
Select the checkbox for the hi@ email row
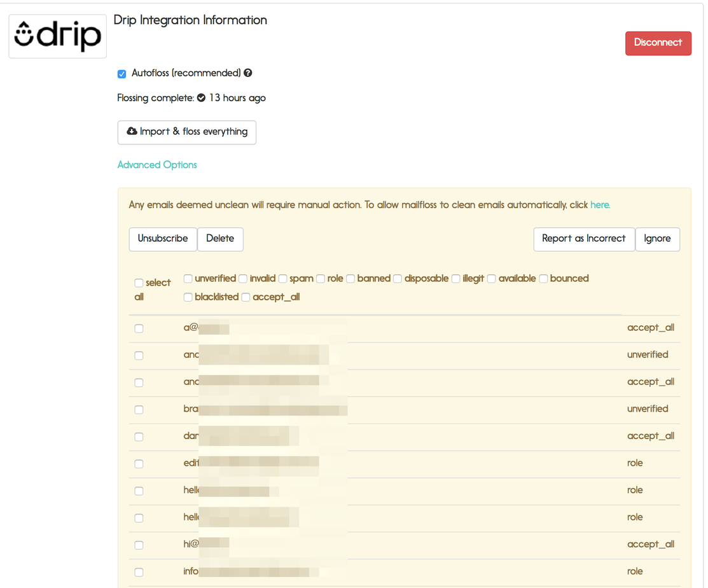coord(139,545)
